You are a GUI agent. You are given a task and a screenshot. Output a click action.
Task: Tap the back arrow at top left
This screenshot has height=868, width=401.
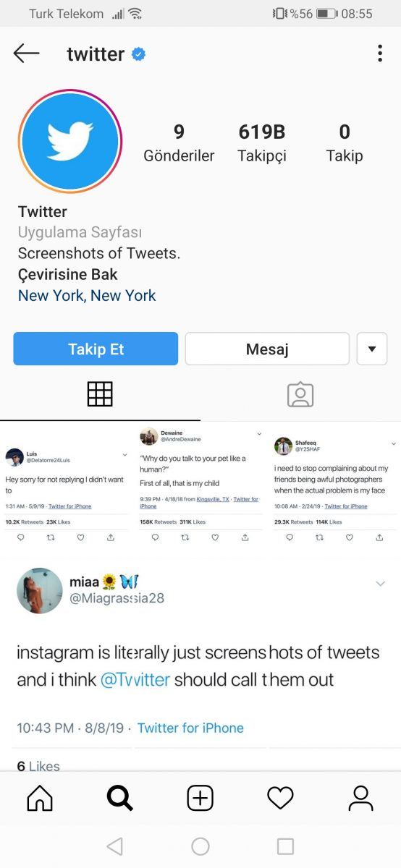pos(26,54)
